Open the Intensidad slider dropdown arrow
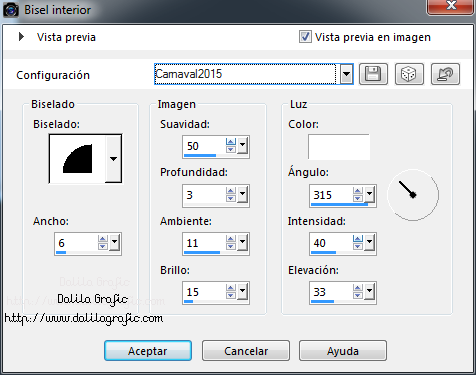The image size is (476, 375). point(369,243)
